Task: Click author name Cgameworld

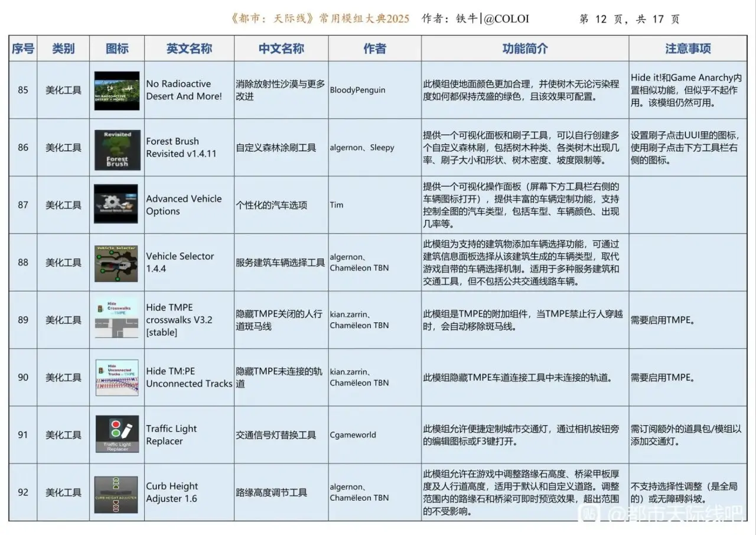Action: pos(353,435)
